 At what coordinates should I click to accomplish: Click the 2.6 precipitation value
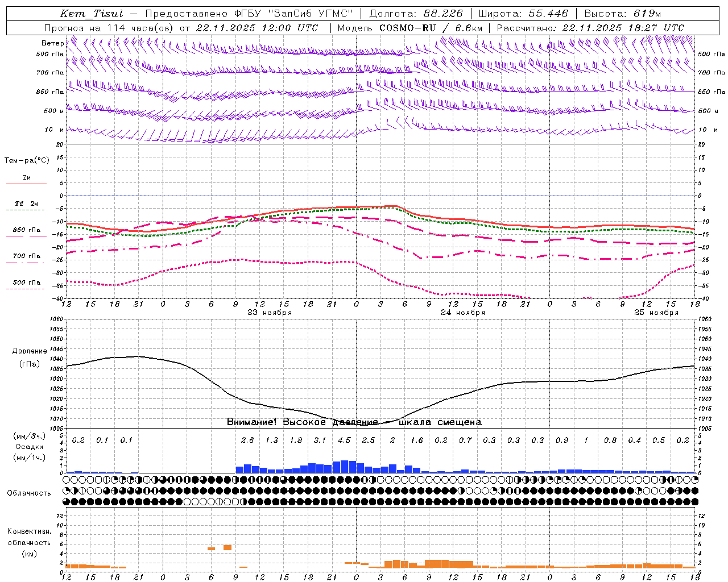point(247,440)
